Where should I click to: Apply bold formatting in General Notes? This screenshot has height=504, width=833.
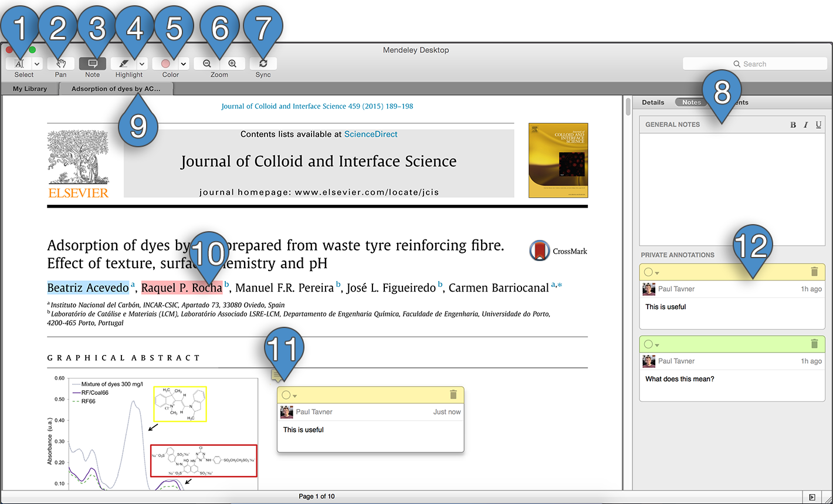793,124
